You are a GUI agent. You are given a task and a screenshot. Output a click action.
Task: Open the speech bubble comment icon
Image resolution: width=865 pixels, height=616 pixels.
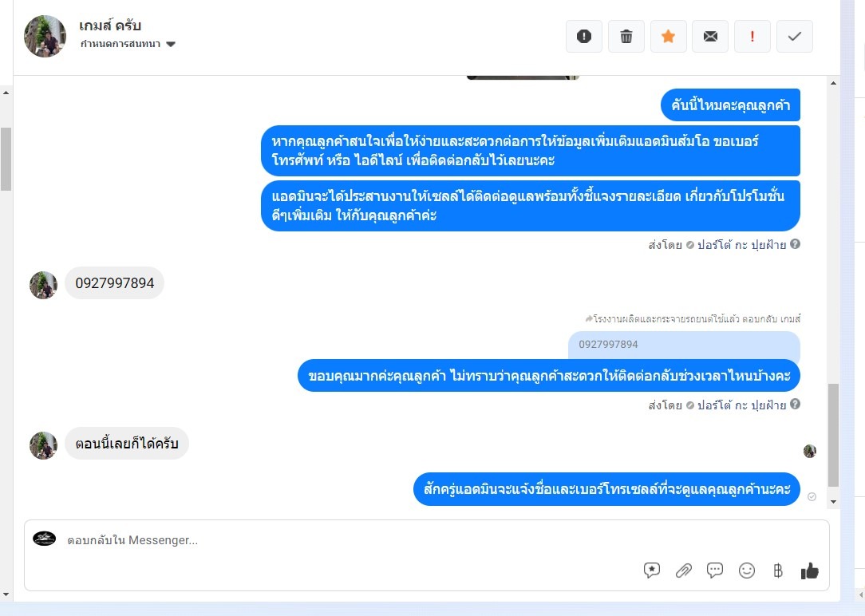(715, 571)
